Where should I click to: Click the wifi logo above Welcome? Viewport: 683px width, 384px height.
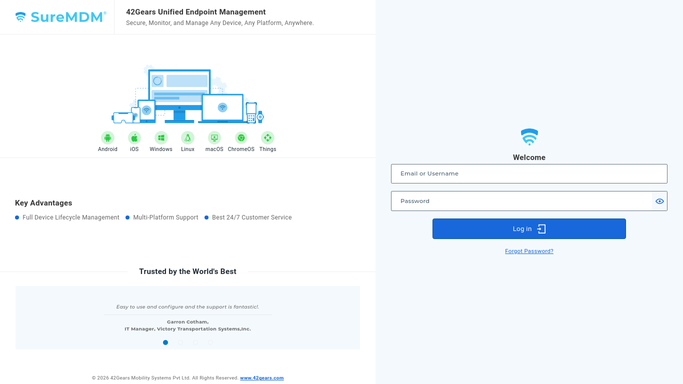529,137
